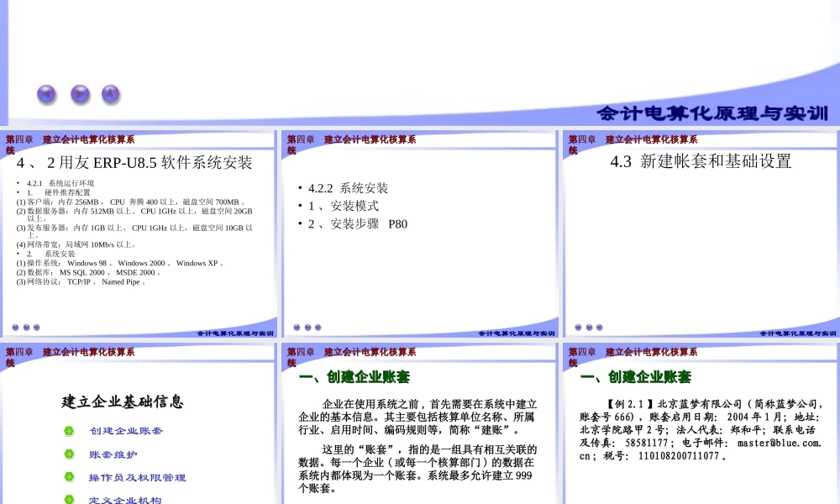The width and height of the screenshot is (840, 504).
Task: Click the green arrow icon beside 操作员及权限管理
Action: (70, 476)
